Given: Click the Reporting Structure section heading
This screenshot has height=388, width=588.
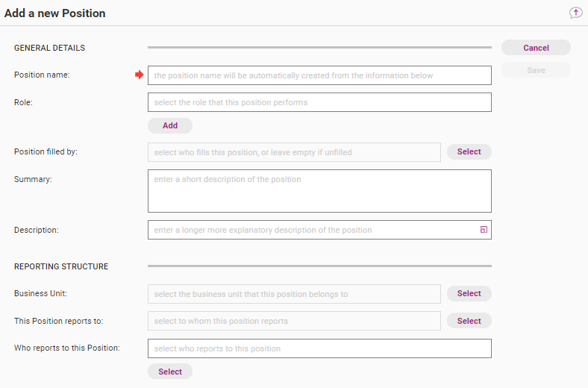Looking at the screenshot, I should click(x=61, y=266).
